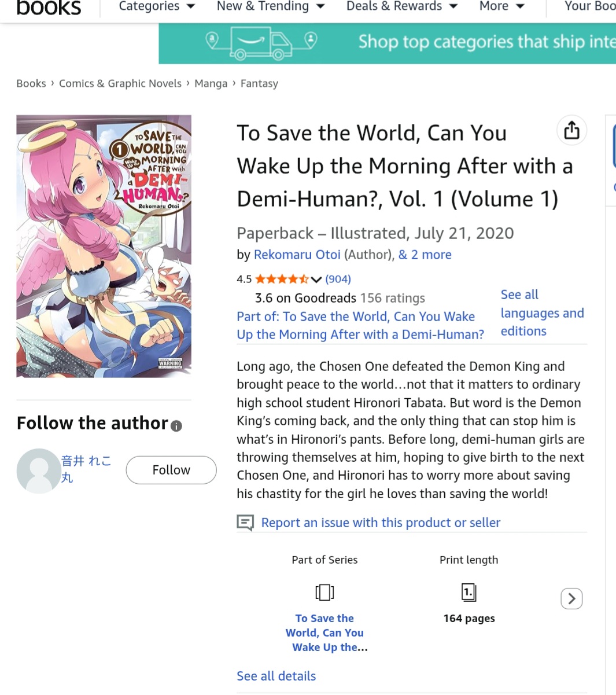The width and height of the screenshot is (616, 695).
Task: Show next product details with the arrow button
Action: 571,598
